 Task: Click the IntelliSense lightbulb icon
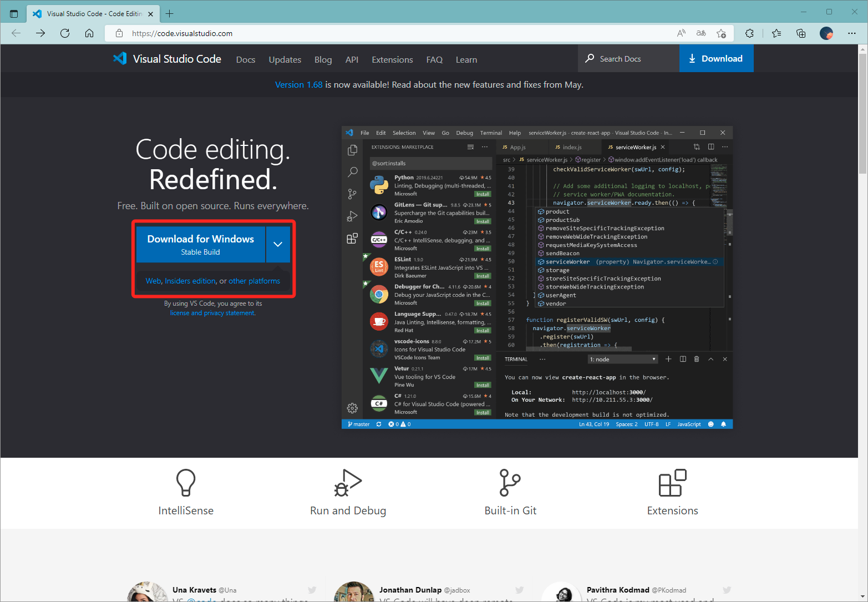186,483
